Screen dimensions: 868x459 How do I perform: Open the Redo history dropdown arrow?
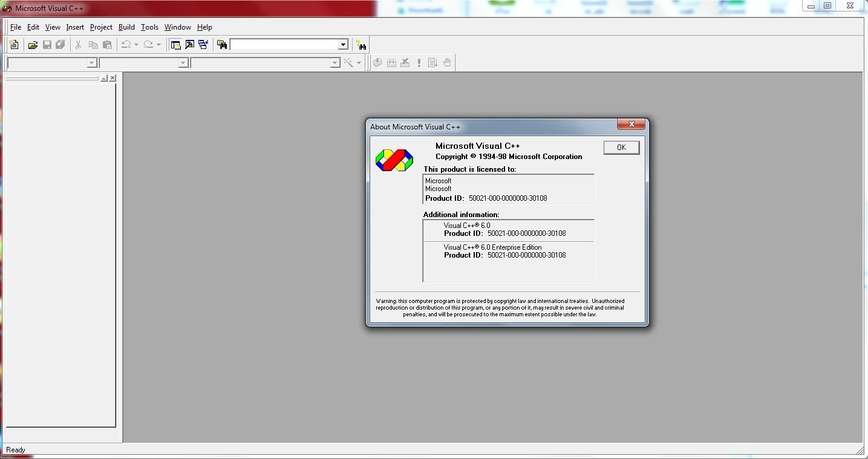point(158,45)
